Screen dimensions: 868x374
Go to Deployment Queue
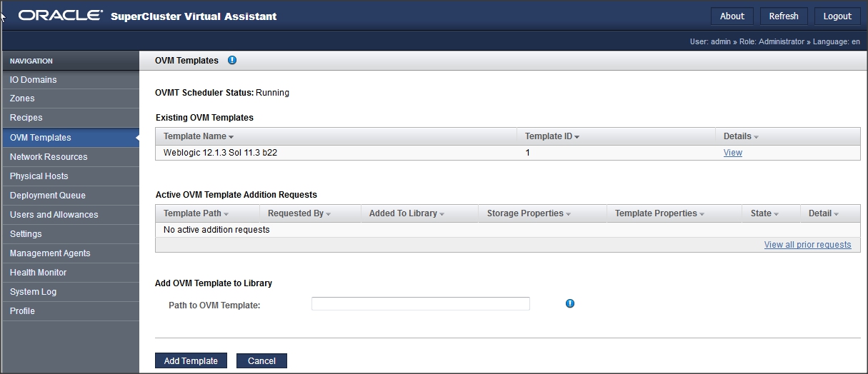[70, 196]
